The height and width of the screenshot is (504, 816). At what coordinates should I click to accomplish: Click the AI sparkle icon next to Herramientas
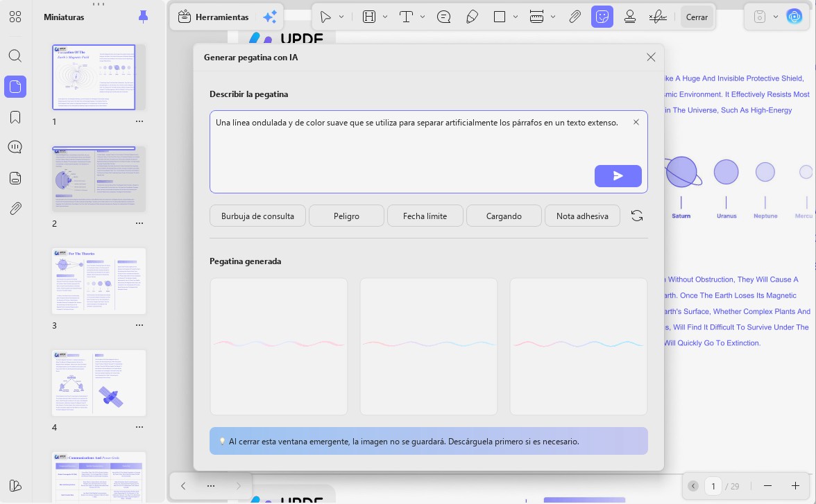coord(269,17)
